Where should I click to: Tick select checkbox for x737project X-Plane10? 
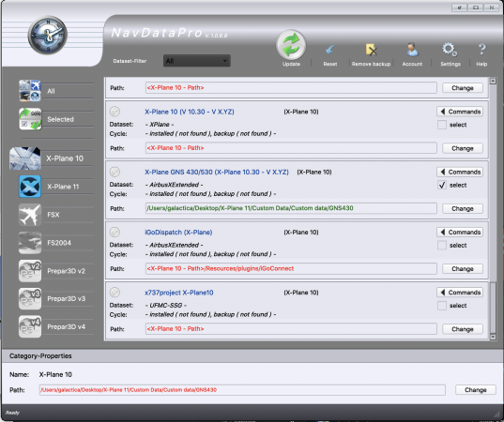pyautogui.click(x=442, y=306)
